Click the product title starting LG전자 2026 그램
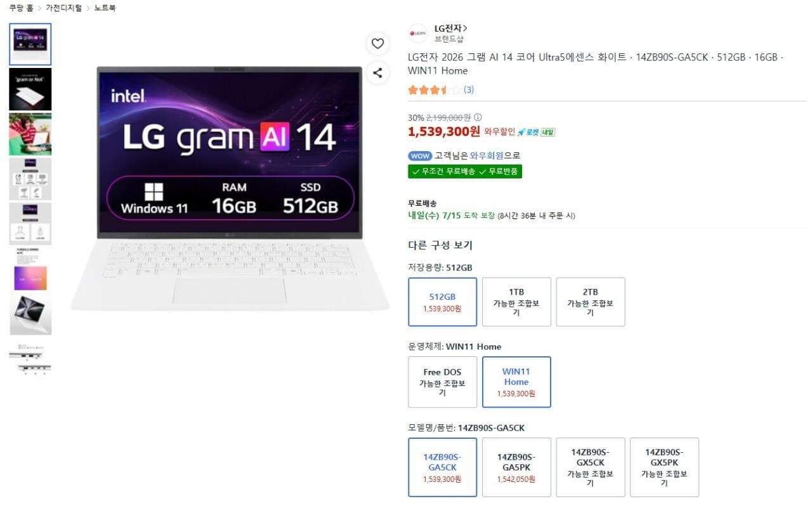The image size is (812, 508). pyautogui.click(x=596, y=63)
